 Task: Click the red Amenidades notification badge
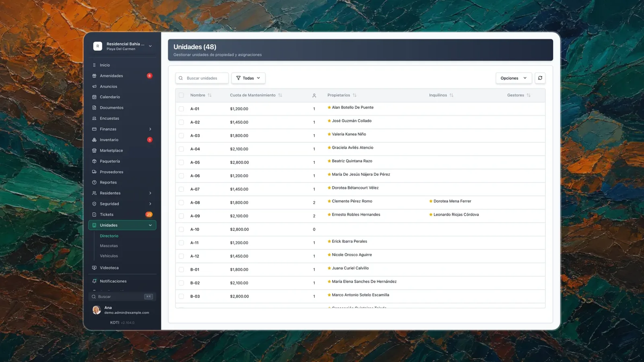tap(149, 76)
